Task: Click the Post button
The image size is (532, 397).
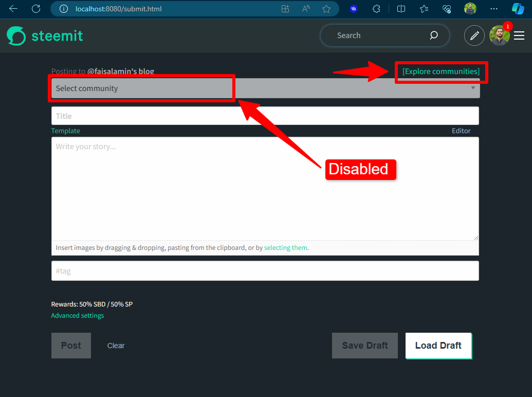Action: 71,346
